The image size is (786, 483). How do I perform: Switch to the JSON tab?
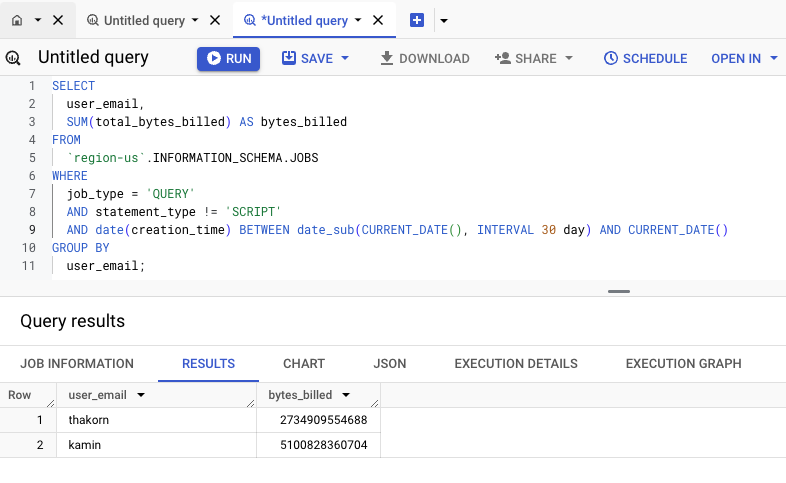coord(389,364)
